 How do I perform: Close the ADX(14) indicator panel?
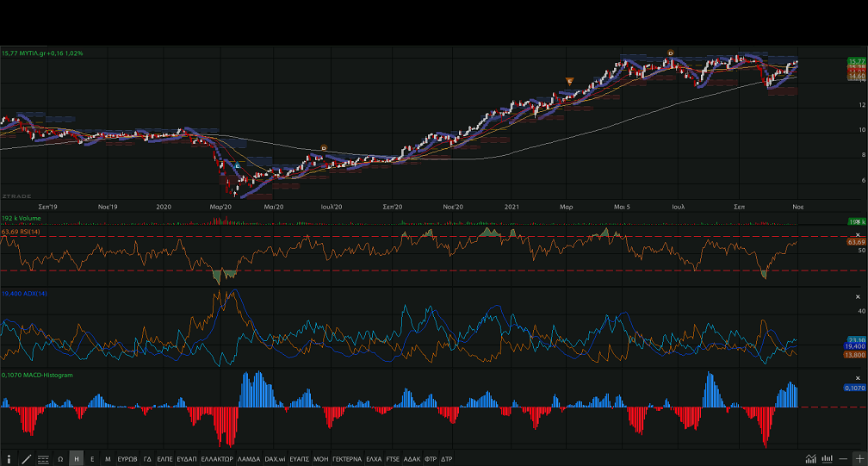click(857, 297)
